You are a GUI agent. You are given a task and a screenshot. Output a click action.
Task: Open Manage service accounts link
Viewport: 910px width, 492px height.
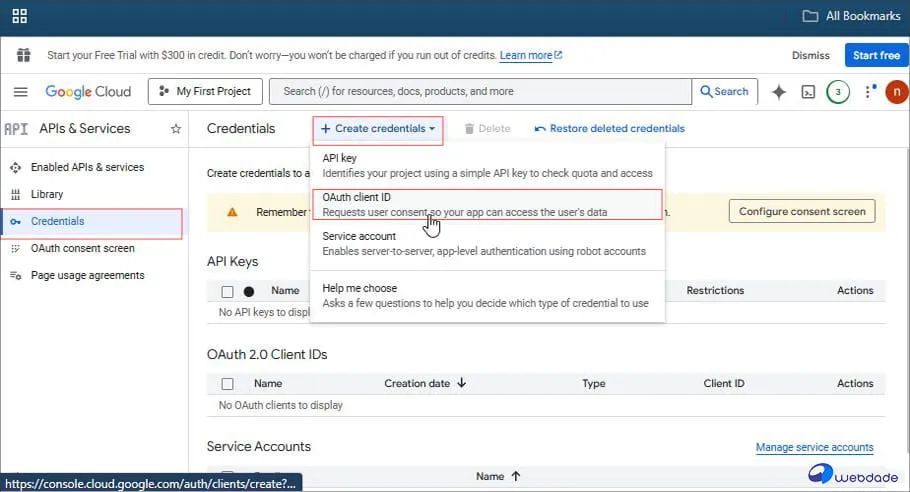pyautogui.click(x=814, y=447)
